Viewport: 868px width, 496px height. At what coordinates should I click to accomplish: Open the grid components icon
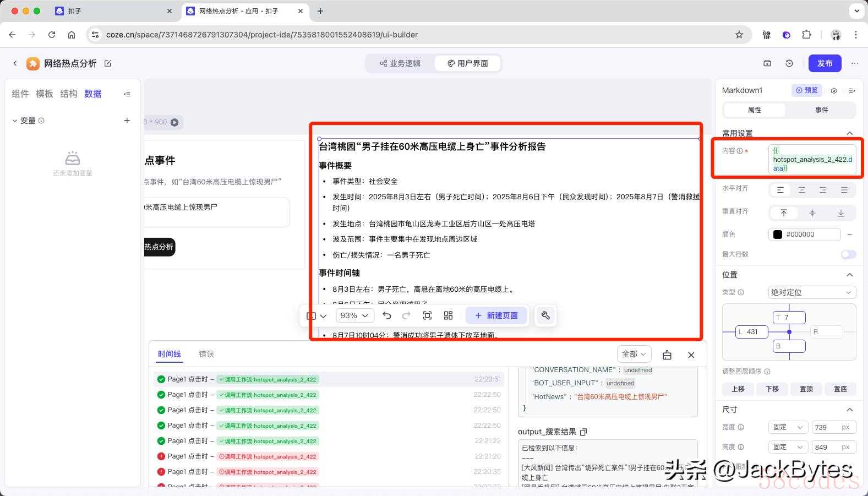click(x=448, y=315)
